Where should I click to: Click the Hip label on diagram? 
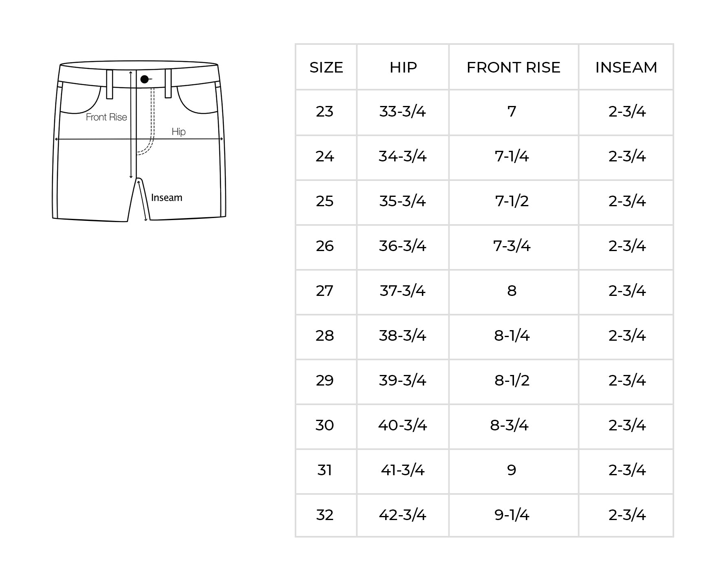pyautogui.click(x=179, y=132)
